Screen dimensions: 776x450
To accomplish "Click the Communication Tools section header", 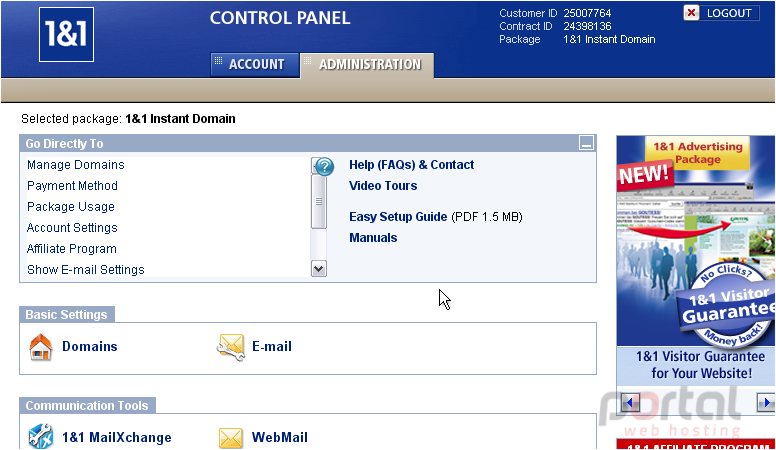I will (87, 405).
